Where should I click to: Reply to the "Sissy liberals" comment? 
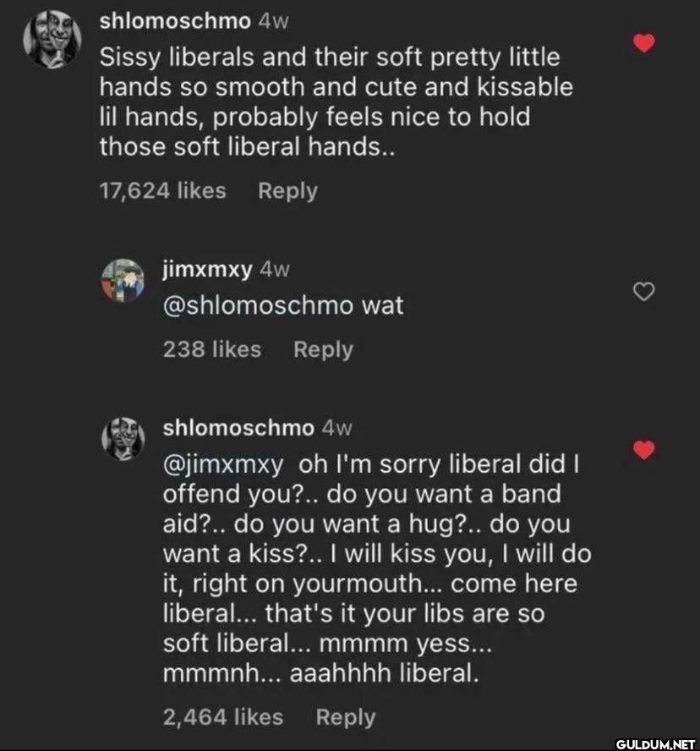click(287, 191)
